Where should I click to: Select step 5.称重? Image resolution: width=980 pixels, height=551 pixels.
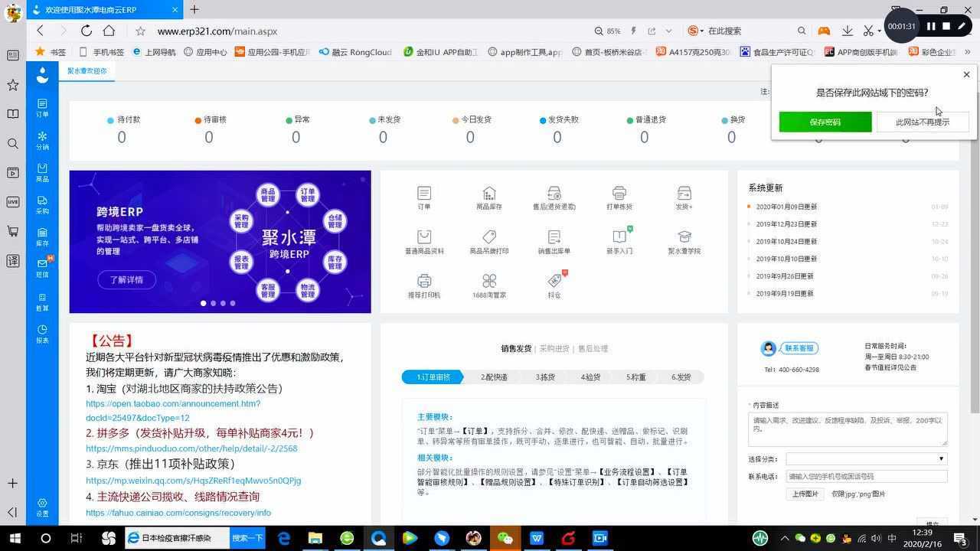point(635,377)
